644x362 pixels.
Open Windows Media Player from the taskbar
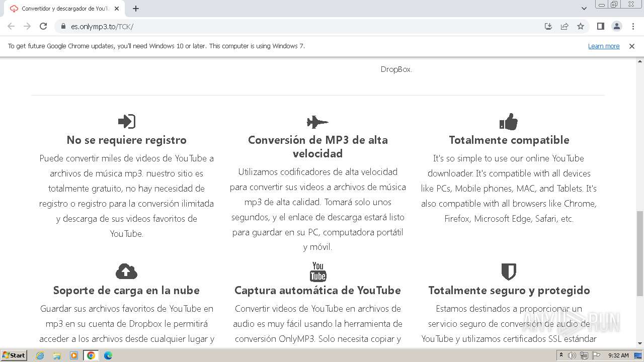(74, 355)
